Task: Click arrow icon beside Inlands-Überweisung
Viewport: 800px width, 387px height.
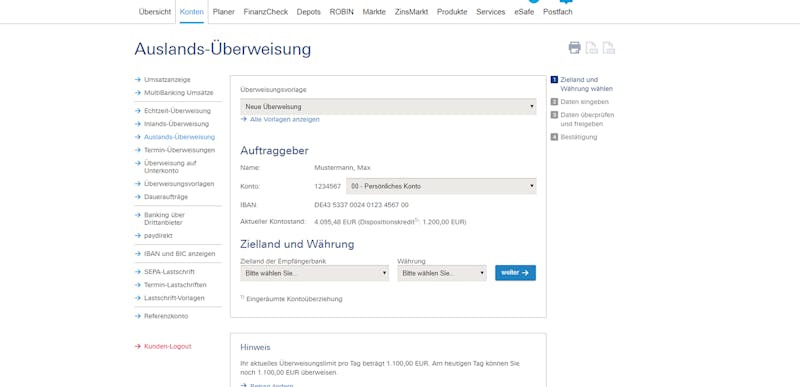Action: point(137,124)
